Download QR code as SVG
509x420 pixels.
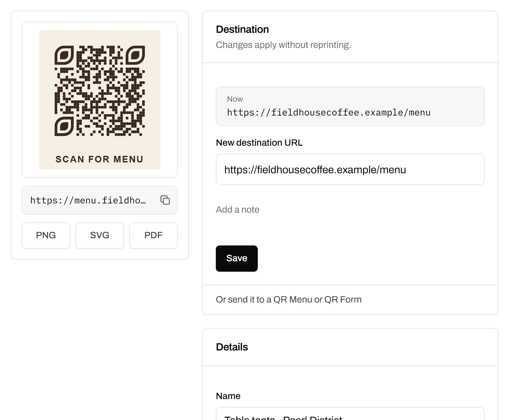tap(100, 235)
